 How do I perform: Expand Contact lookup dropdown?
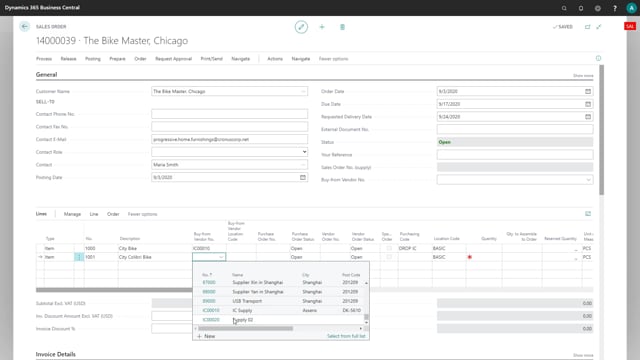(303, 165)
